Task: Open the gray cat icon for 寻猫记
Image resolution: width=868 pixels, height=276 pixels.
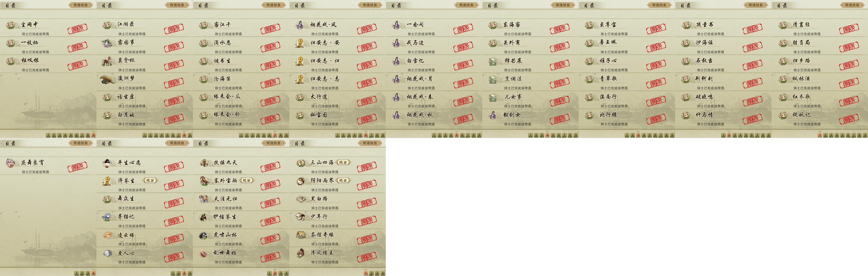Action: click(x=108, y=217)
